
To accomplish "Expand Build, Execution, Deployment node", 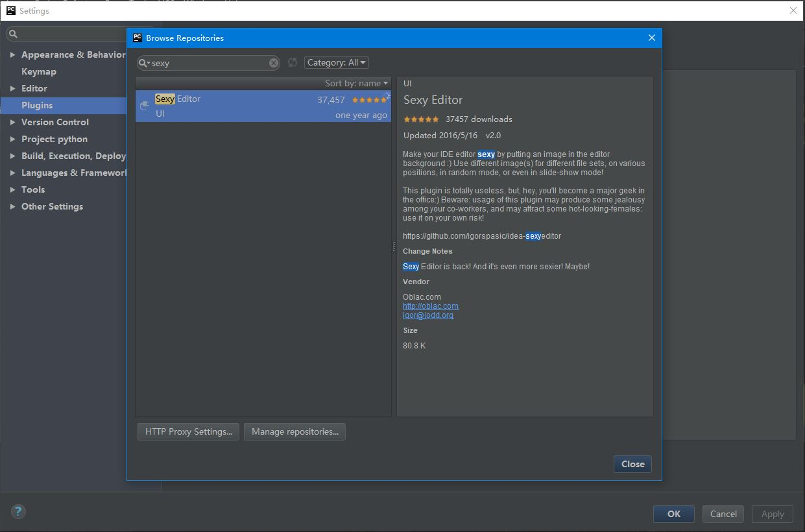I will [x=12, y=156].
